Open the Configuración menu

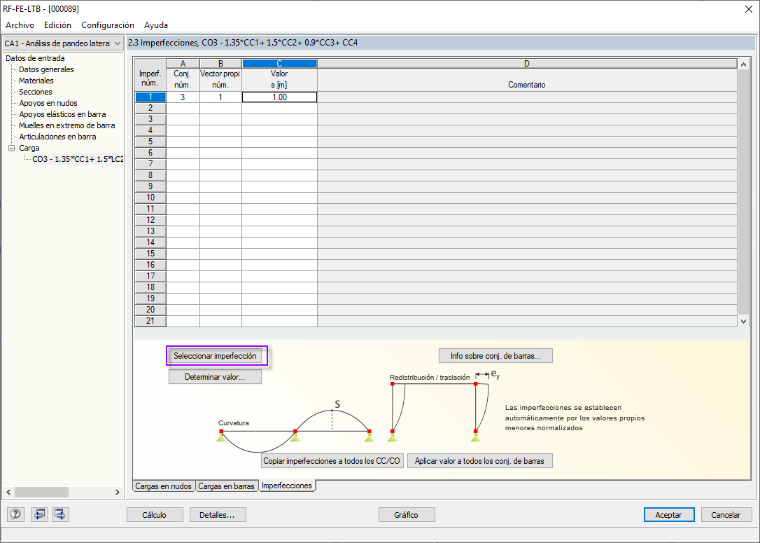pos(108,25)
